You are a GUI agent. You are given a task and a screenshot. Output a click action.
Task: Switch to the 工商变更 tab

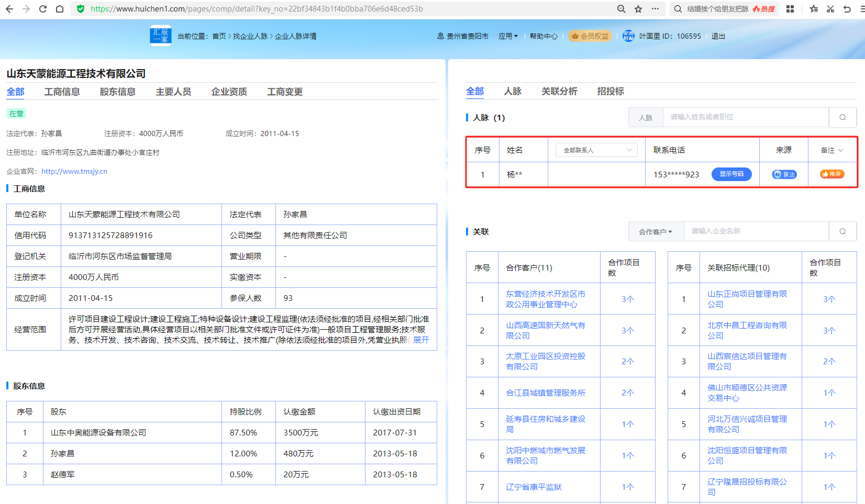[285, 92]
